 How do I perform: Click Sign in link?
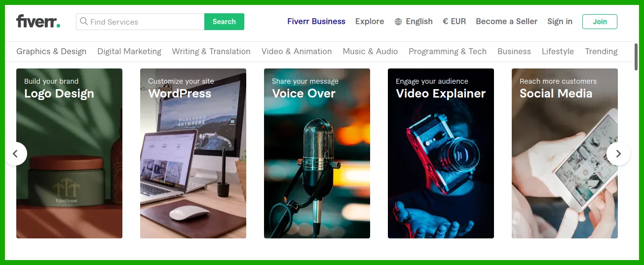coord(560,22)
